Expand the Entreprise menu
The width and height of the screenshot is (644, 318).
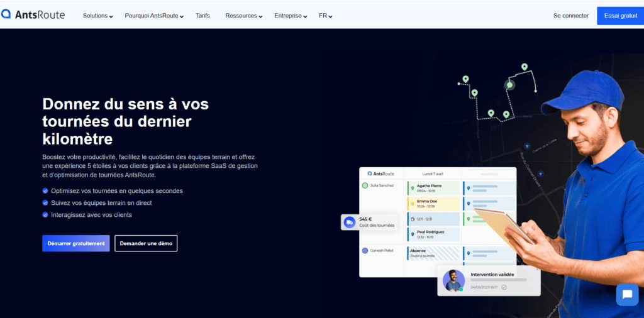coord(291,16)
